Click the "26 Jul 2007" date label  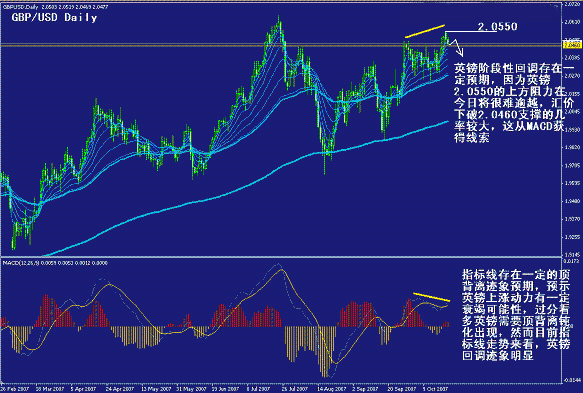294,389
